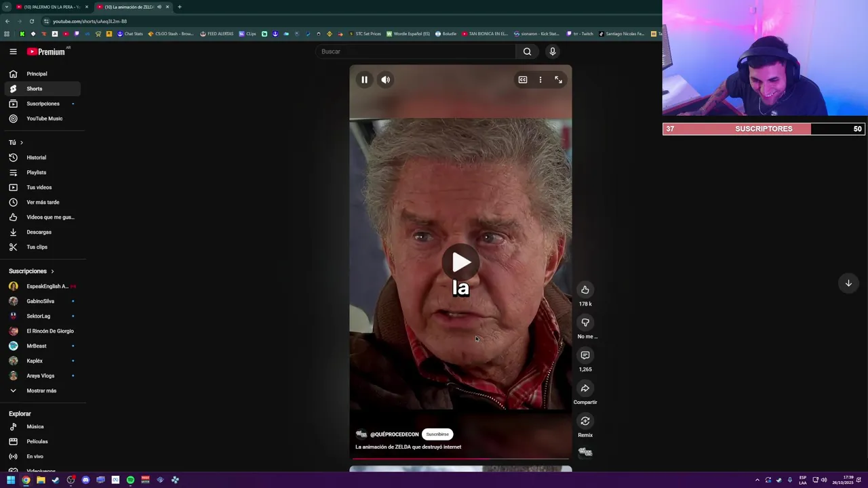The height and width of the screenshot is (488, 868).
Task: Click into the Buscar search field
Action: 416,52
